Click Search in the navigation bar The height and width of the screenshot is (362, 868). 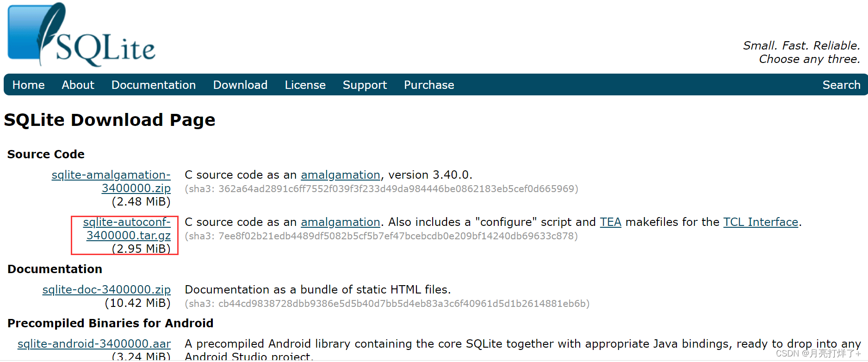point(841,85)
